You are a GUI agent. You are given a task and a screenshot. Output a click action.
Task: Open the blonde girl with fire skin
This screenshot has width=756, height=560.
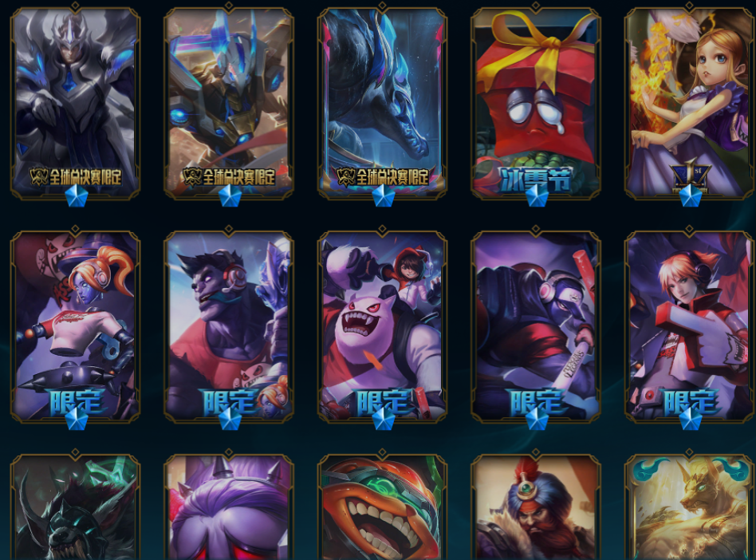click(689, 103)
